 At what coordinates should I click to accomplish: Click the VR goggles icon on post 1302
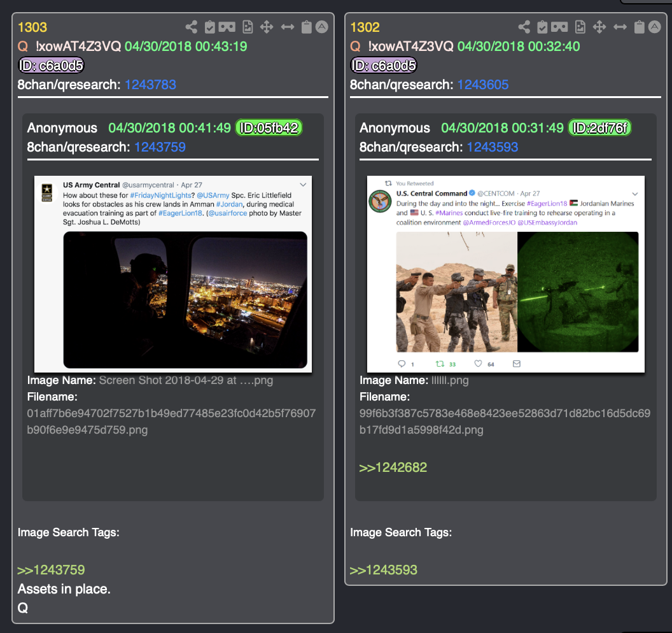[560, 27]
